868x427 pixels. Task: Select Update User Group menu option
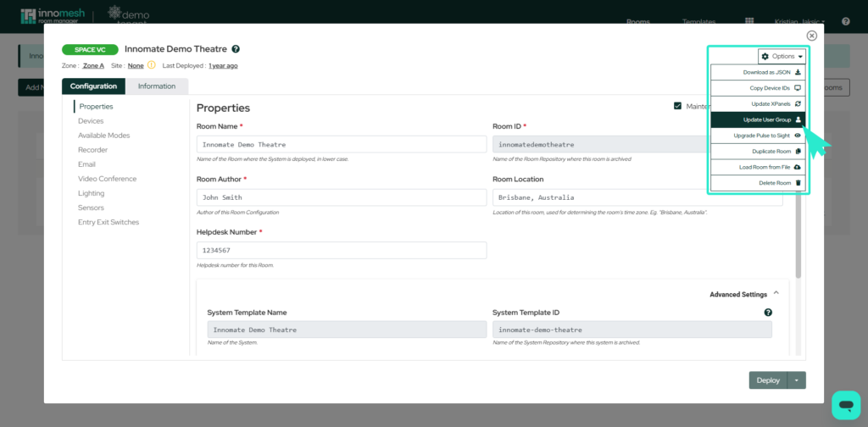tap(758, 119)
